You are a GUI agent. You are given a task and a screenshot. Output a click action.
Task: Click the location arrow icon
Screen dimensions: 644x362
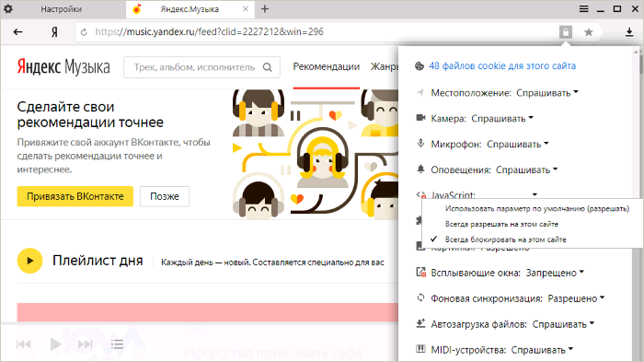coord(420,92)
